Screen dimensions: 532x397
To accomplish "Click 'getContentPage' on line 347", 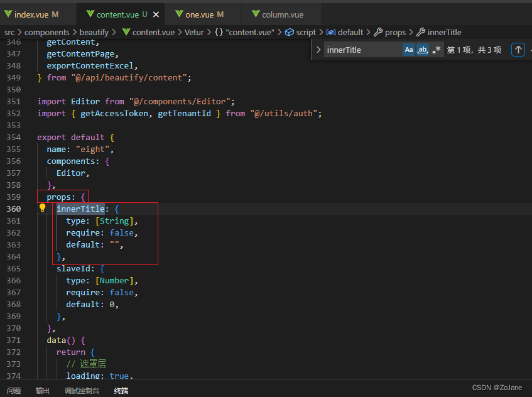I will click(x=80, y=54).
